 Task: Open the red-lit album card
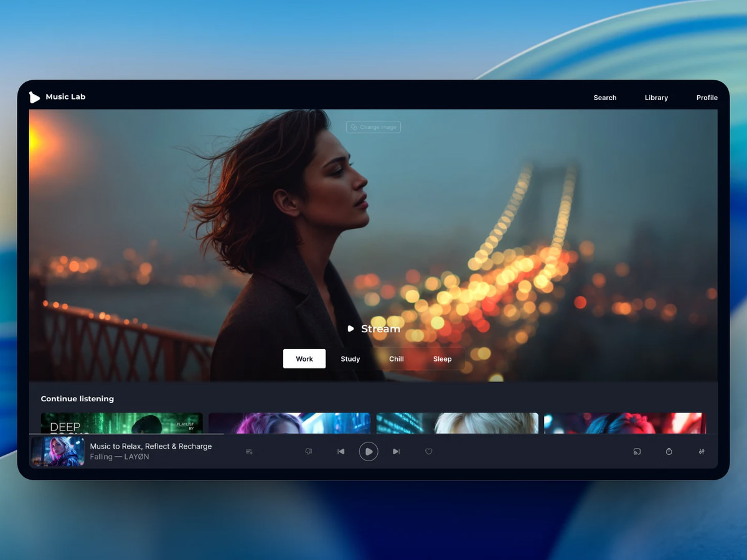point(625,423)
